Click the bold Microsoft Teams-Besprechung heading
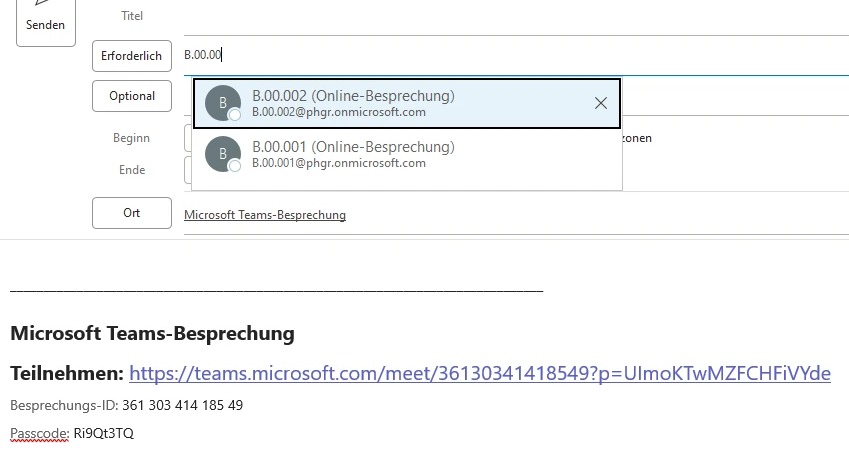Viewport: 849px width, 469px height. [x=152, y=333]
